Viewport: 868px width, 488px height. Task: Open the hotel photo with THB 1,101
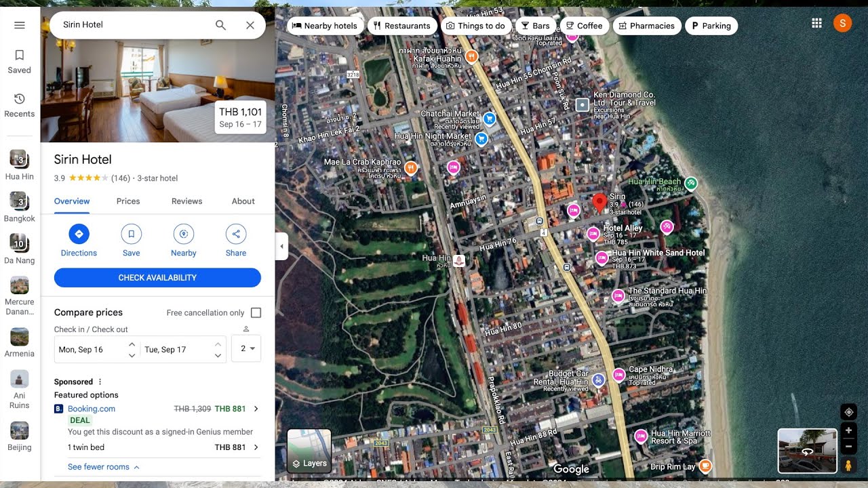(157, 90)
